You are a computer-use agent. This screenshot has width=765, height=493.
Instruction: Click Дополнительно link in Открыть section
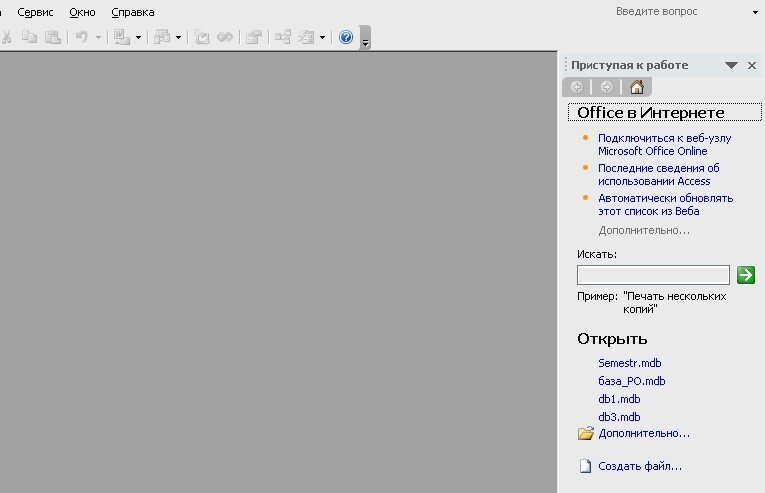(644, 433)
